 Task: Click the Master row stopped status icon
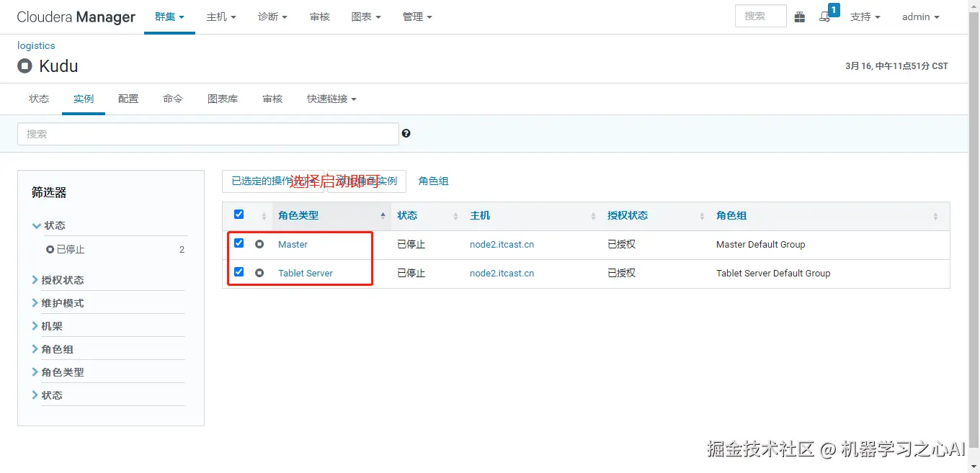point(259,244)
